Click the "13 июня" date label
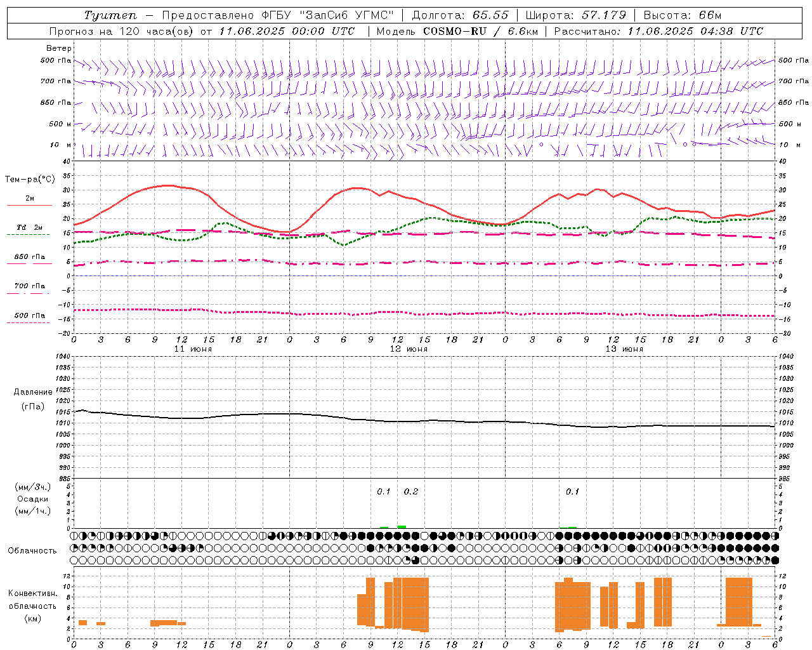Image resolution: width=812 pixels, height=650 pixels. pos(624,349)
